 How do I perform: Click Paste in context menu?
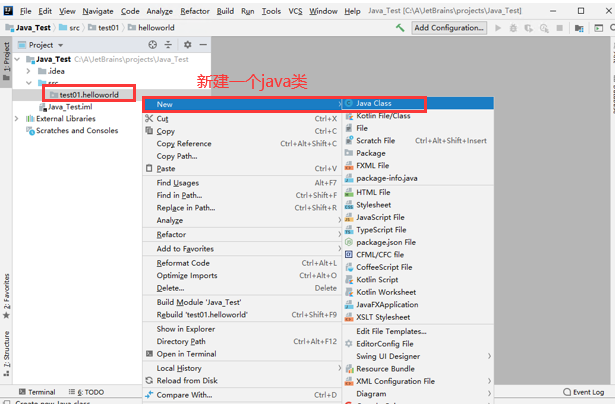[x=242, y=169]
